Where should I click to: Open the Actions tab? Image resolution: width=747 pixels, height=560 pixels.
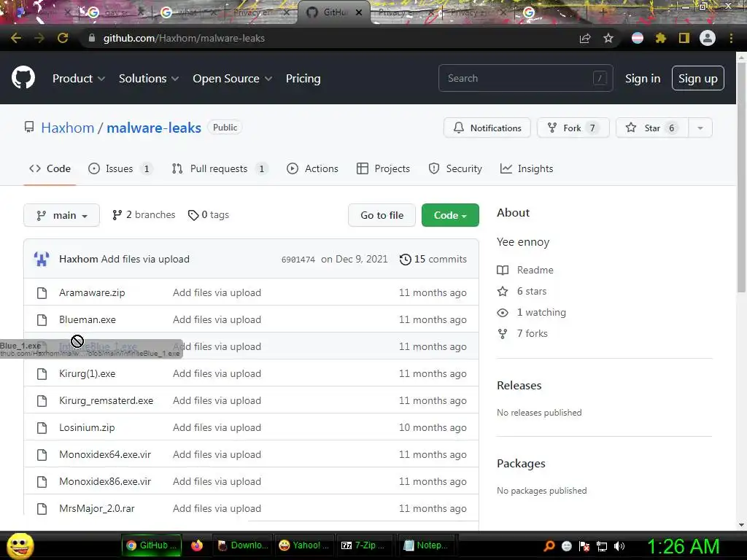(312, 168)
